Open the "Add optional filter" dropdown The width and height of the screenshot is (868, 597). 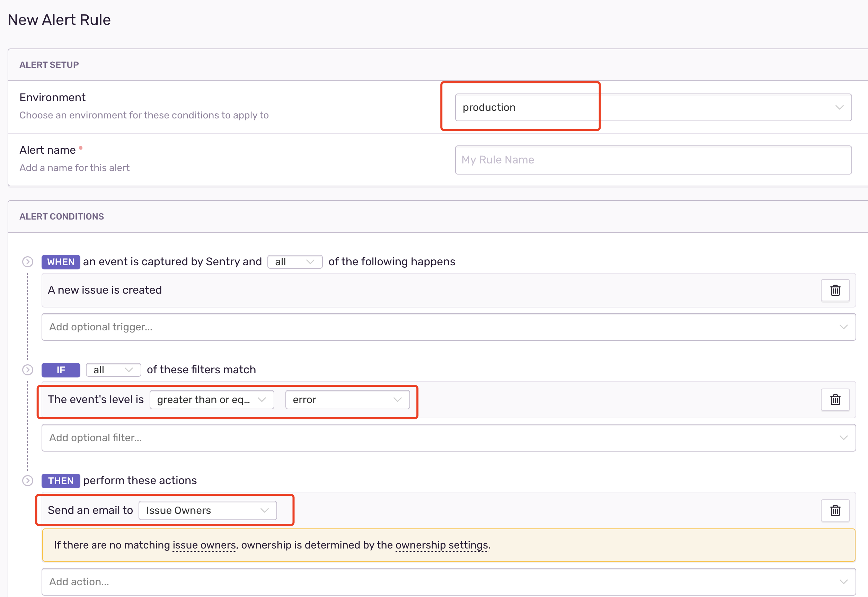449,437
